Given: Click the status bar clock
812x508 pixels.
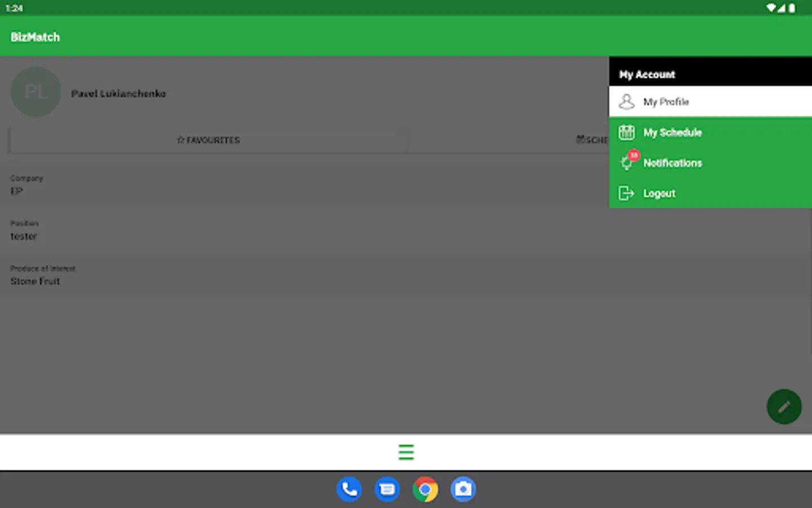Looking at the screenshot, I should (x=14, y=8).
